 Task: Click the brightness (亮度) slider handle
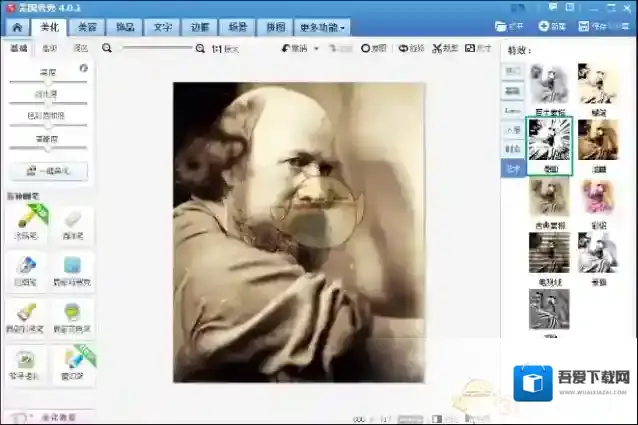(x=48, y=82)
